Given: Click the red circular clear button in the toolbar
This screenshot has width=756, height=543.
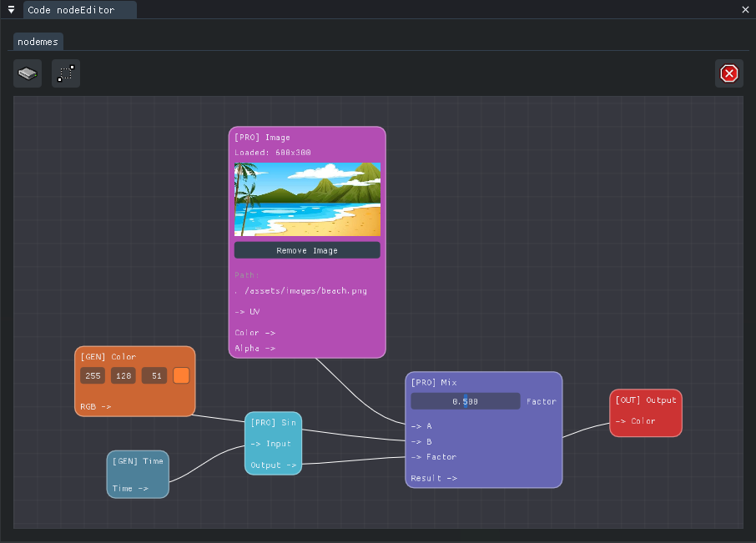Looking at the screenshot, I should pyautogui.click(x=728, y=73).
